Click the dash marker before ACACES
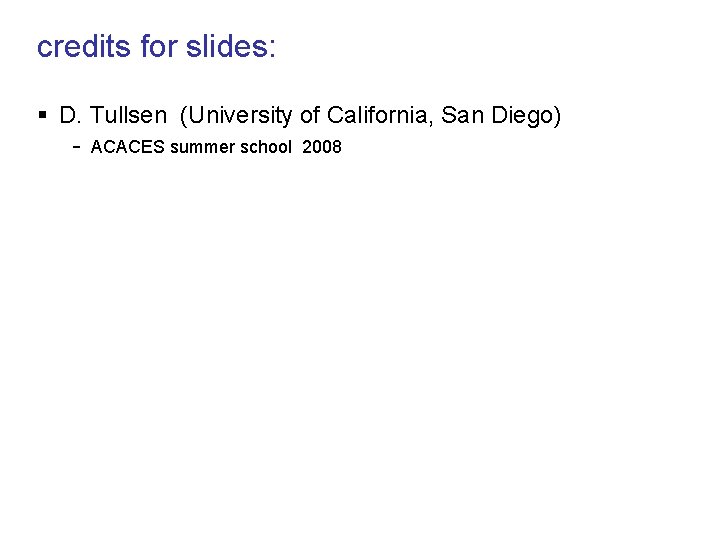This screenshot has width=720, height=540. click(76, 147)
